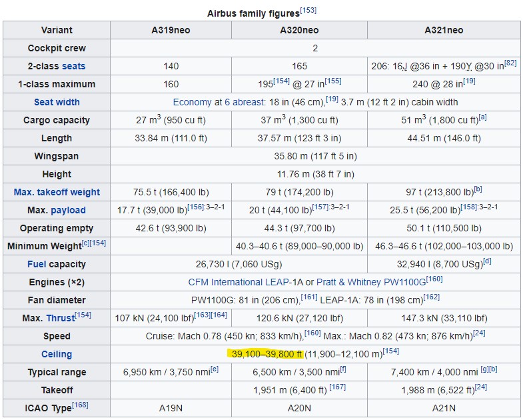This screenshot has height=420, width=525.
Task: Open citation [163] after 24,100 lbf
Action: (203, 315)
